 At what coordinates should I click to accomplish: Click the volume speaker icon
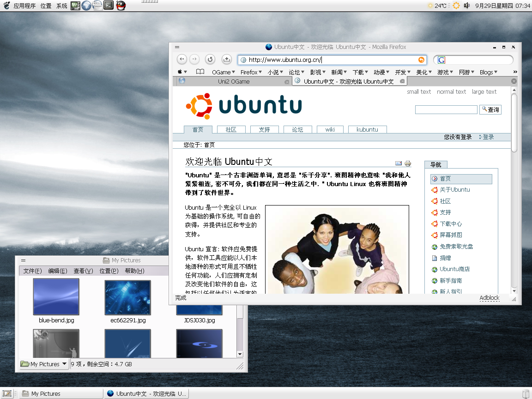467,6
